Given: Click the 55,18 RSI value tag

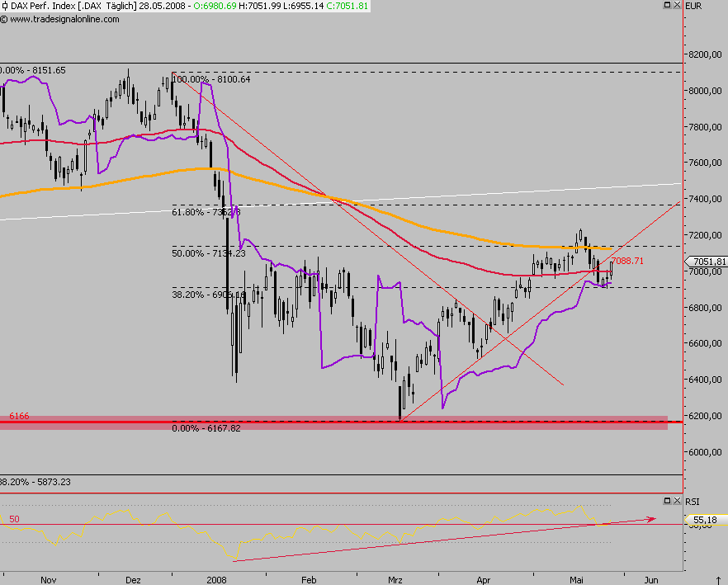Looking at the screenshot, I should tap(707, 520).
